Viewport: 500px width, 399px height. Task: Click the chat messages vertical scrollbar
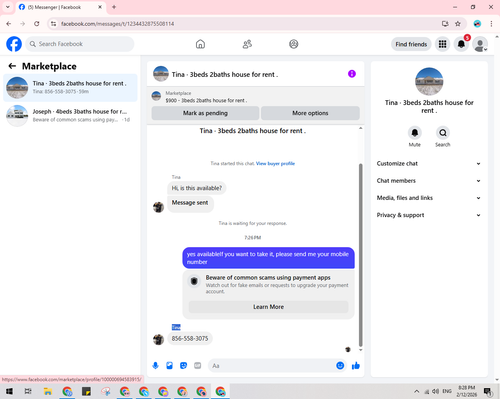pos(360,255)
